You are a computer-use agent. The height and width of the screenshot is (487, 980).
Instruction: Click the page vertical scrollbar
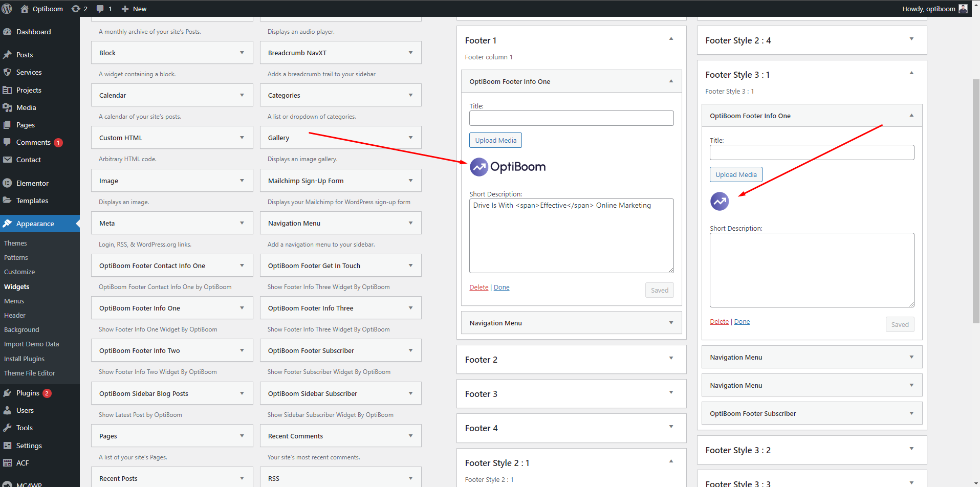(x=976, y=201)
